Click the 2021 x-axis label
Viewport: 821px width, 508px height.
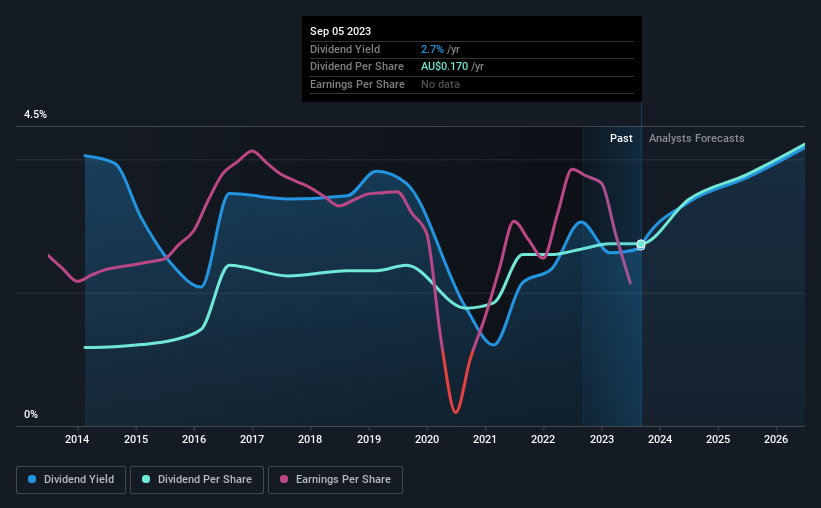(485, 439)
